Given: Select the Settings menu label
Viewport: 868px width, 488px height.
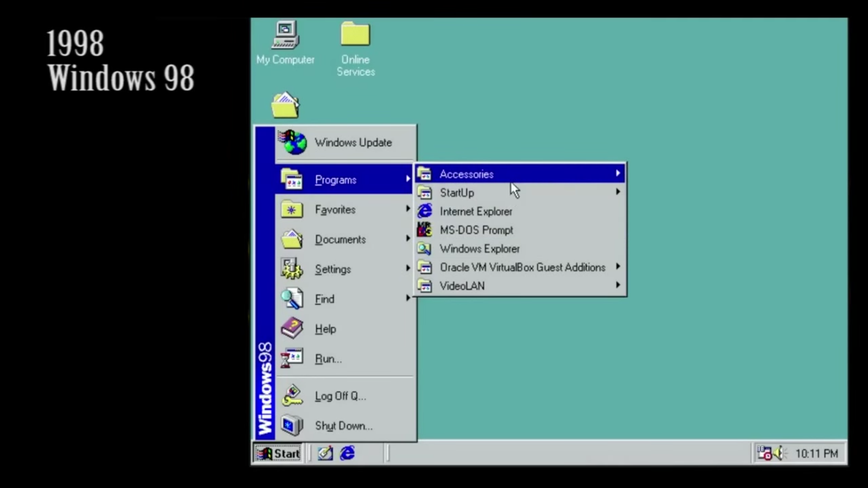Looking at the screenshot, I should pos(333,269).
